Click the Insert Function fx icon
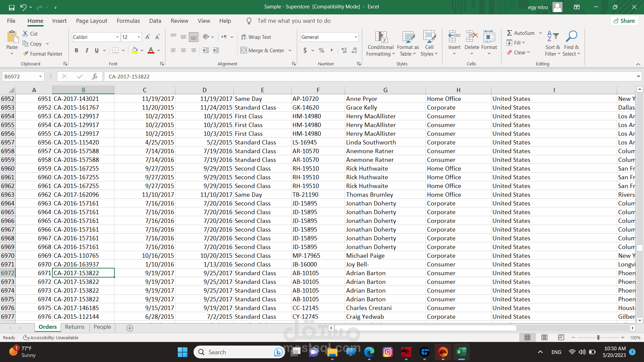Screen dimensions: 644x362 pos(95,76)
